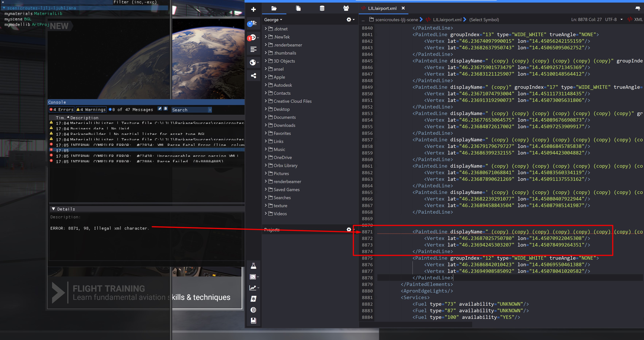Toggle the 4 Warnings filter in Console
644x340 pixels.
click(91, 109)
